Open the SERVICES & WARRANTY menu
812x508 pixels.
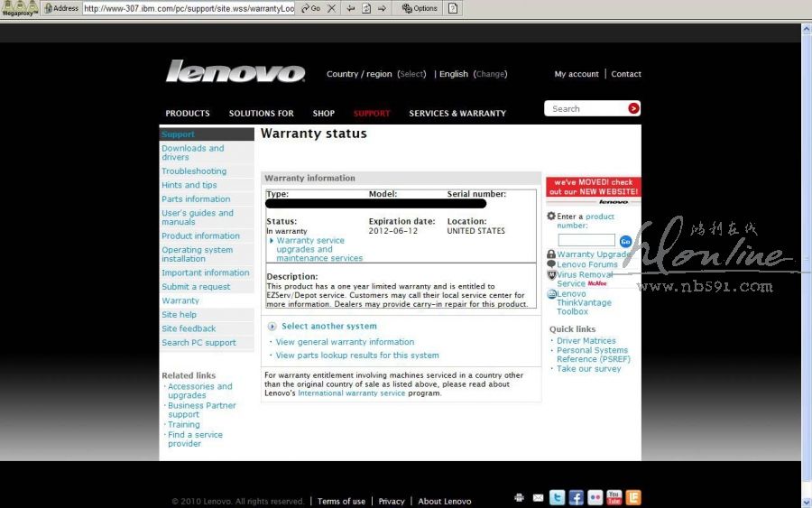point(457,114)
